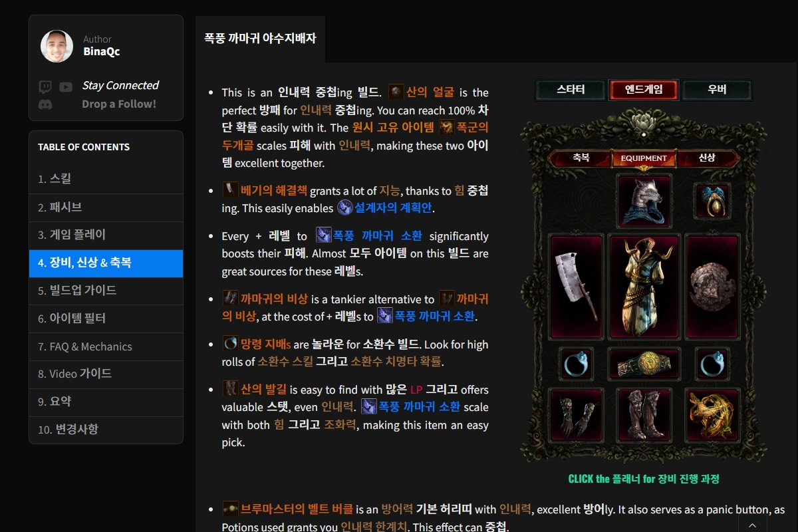Viewport: 798px width, 532px height.
Task: Go to '9. 요약' section
Action: click(106, 402)
